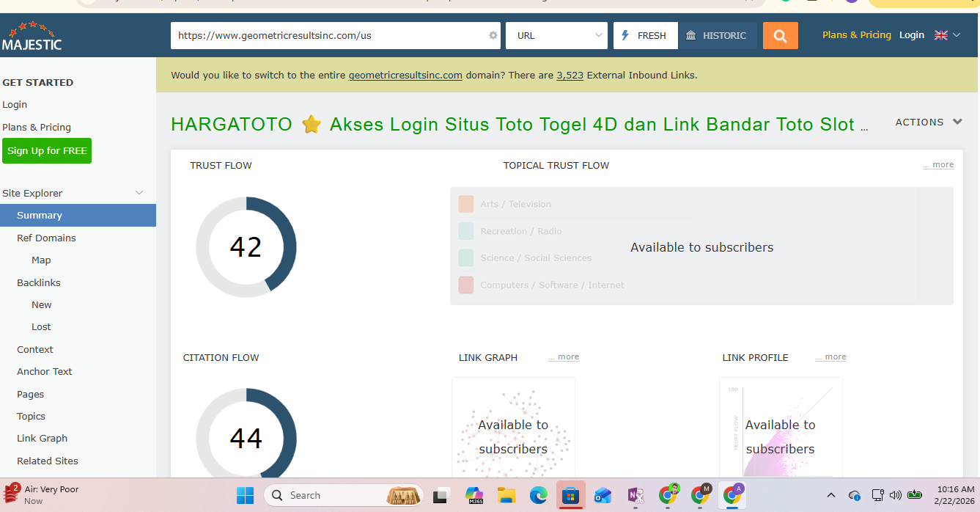Screen dimensions: 980x512
Task: Open Anchor Text in the sidebar
Action: (x=45, y=371)
